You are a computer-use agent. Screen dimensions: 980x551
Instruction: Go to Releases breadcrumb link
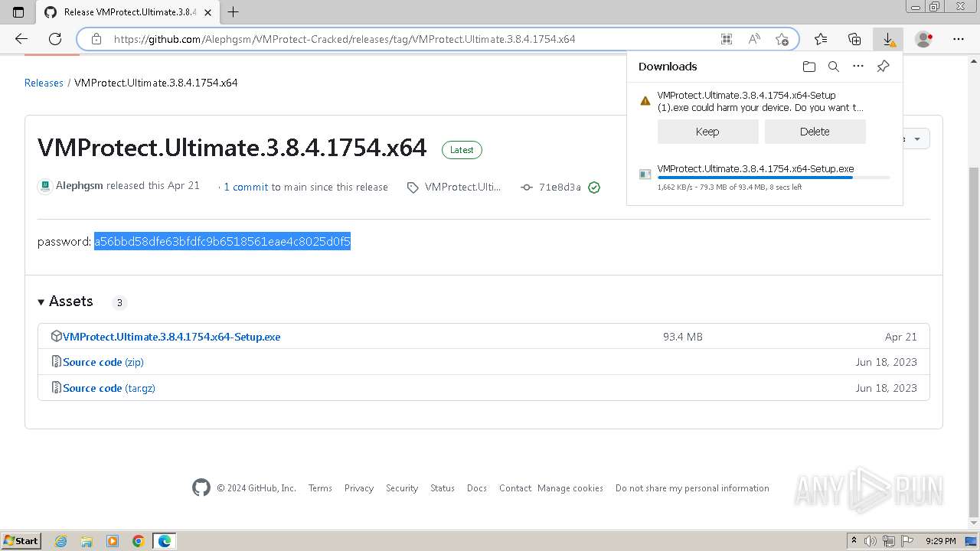(44, 83)
